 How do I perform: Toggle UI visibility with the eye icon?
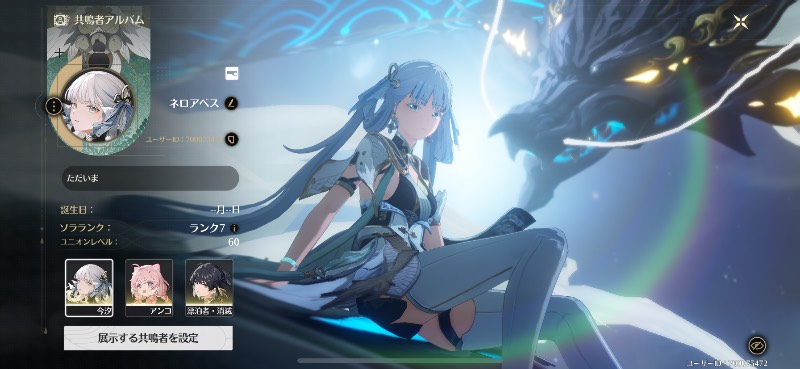757,346
